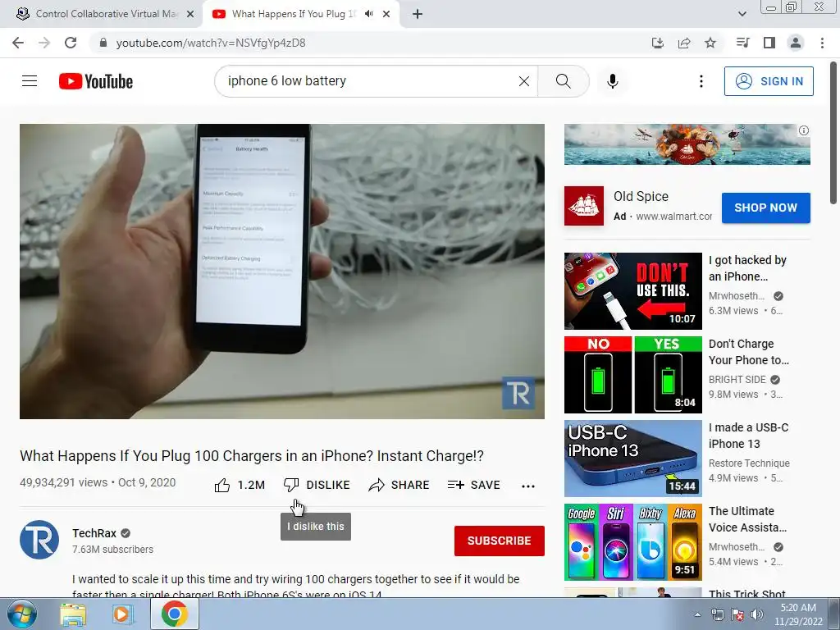Start voice search with microphone icon
Screen dimensions: 840x630
point(612,81)
